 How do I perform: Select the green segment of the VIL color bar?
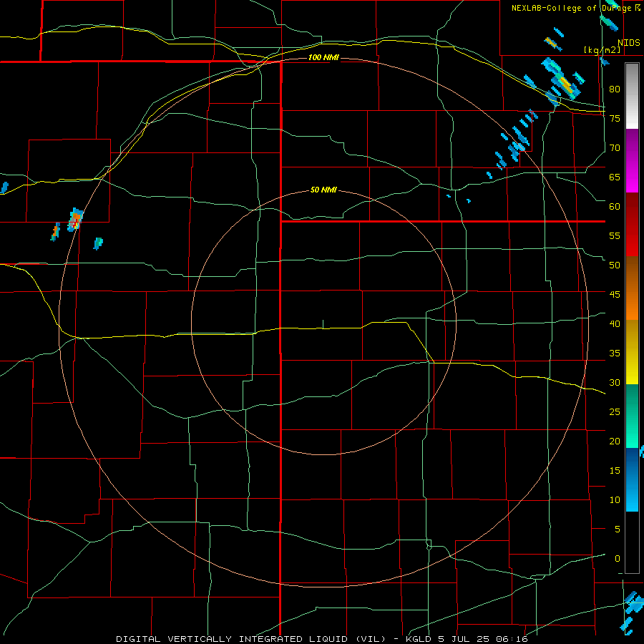point(632,416)
